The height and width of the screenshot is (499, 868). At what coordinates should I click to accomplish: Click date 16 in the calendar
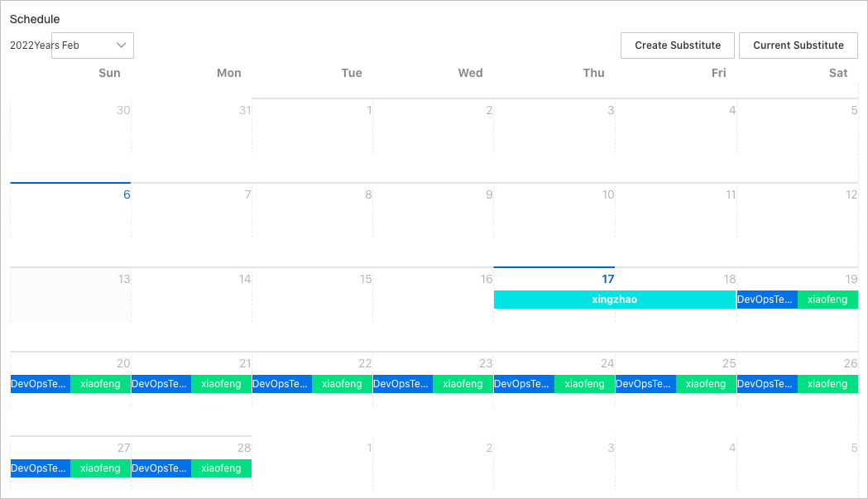click(x=487, y=279)
